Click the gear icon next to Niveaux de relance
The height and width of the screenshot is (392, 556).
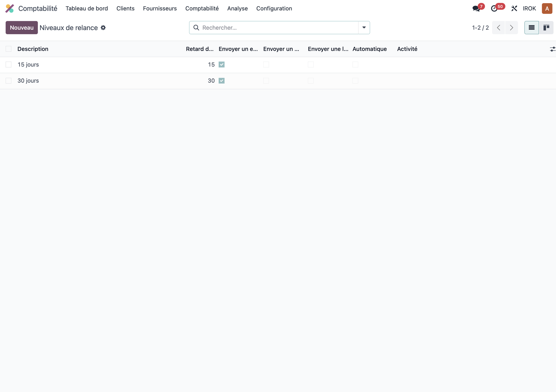click(x=103, y=28)
